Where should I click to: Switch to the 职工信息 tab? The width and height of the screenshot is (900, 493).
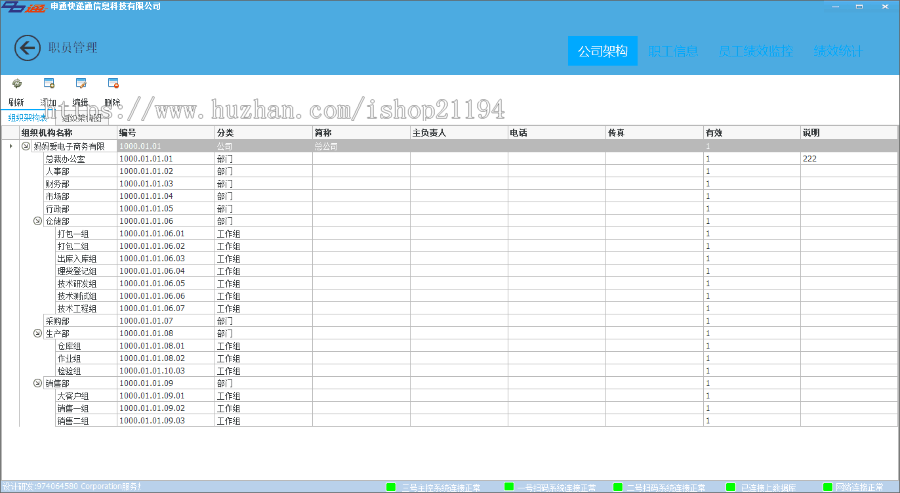pyautogui.click(x=673, y=51)
